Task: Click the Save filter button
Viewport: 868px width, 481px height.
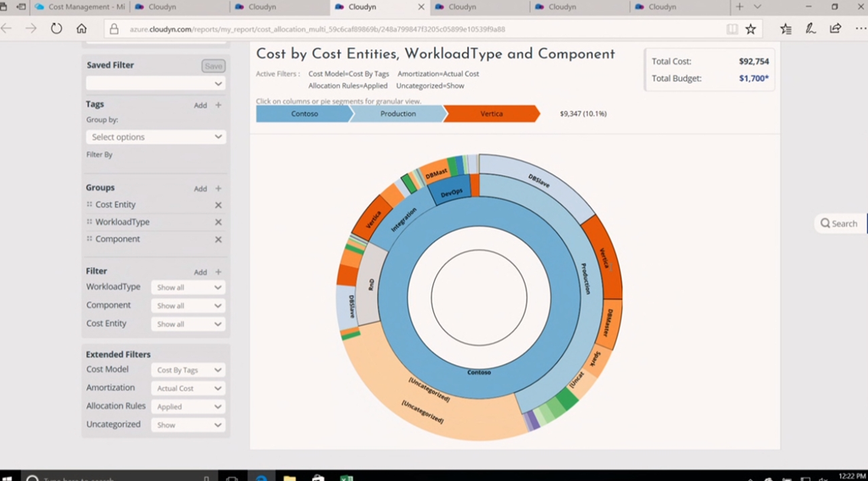Action: coord(214,66)
